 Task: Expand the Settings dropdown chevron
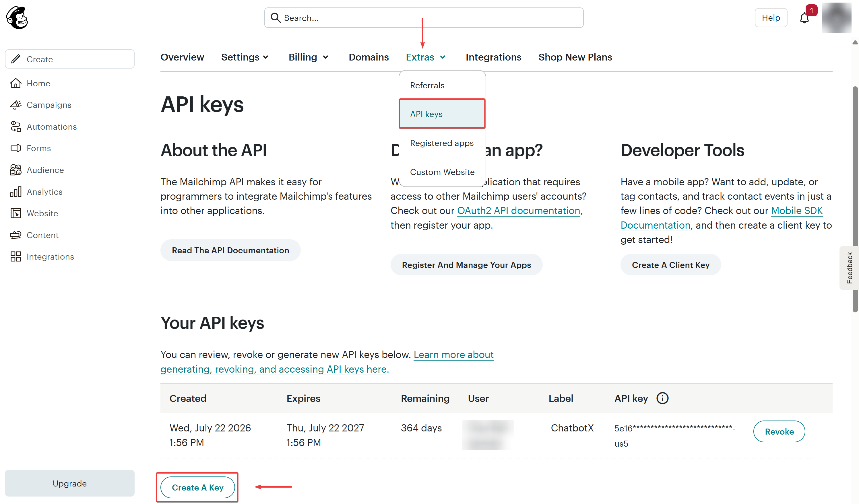[266, 57]
